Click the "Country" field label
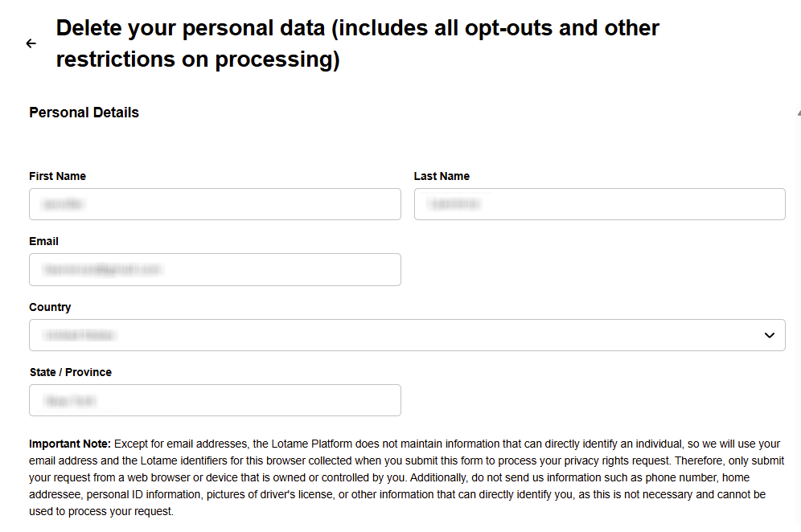 pyautogui.click(x=50, y=307)
